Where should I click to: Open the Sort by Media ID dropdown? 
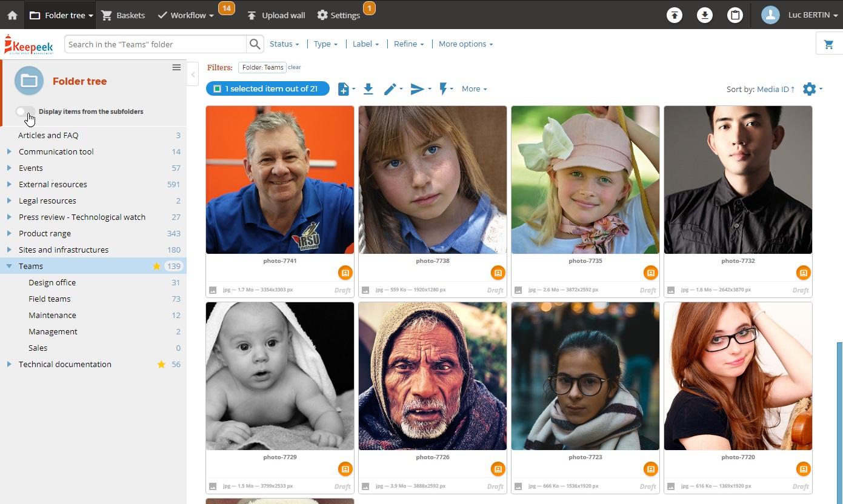[775, 90]
